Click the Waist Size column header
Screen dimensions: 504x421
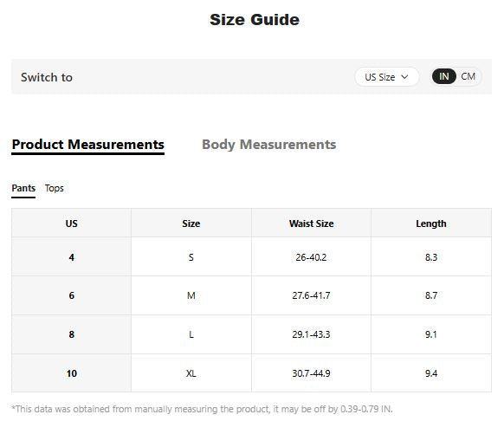(311, 223)
